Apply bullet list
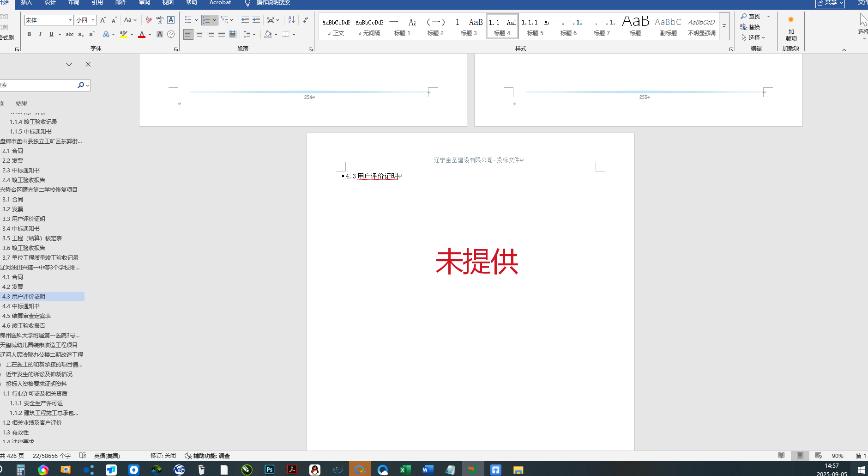Image resolution: width=868 pixels, height=476 pixels. [188, 20]
